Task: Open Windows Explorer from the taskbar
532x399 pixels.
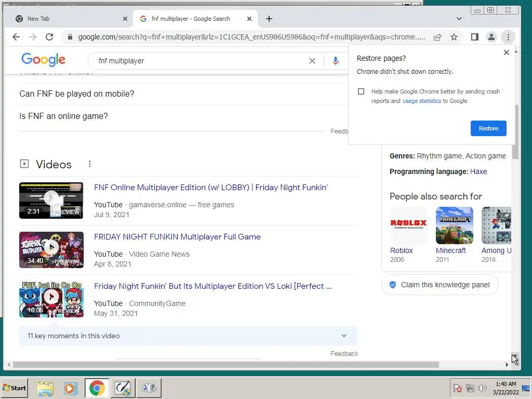Action: click(45, 388)
